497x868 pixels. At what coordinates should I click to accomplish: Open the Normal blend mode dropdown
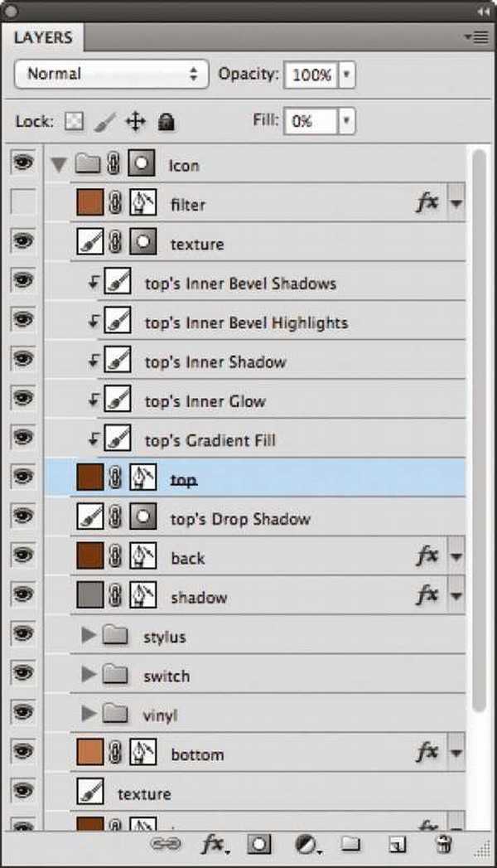click(x=109, y=74)
